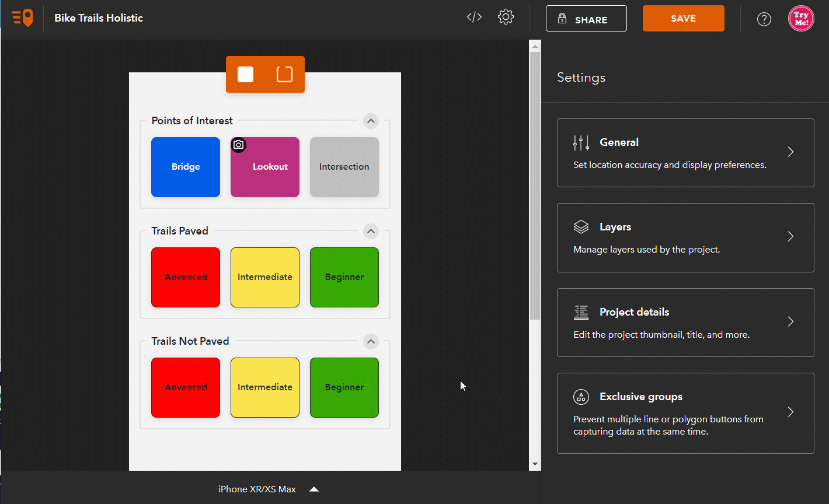Click the Project details icon
The width and height of the screenshot is (829, 504).
click(581, 312)
